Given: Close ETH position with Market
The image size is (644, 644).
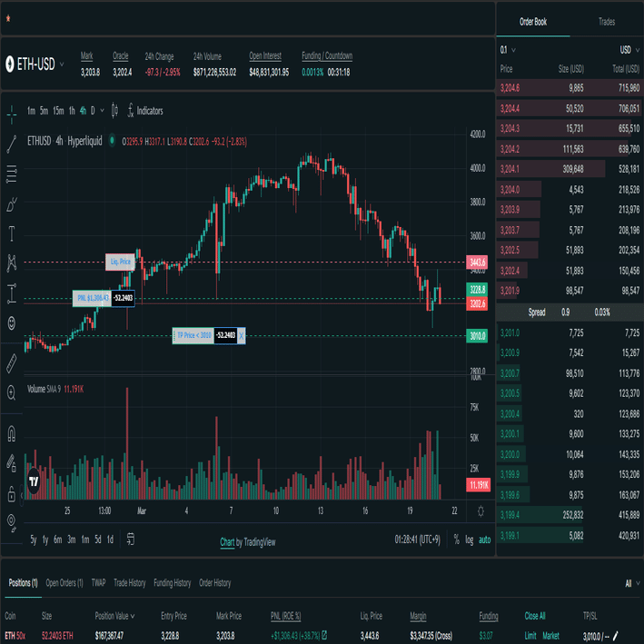Looking at the screenshot, I should tap(550, 636).
